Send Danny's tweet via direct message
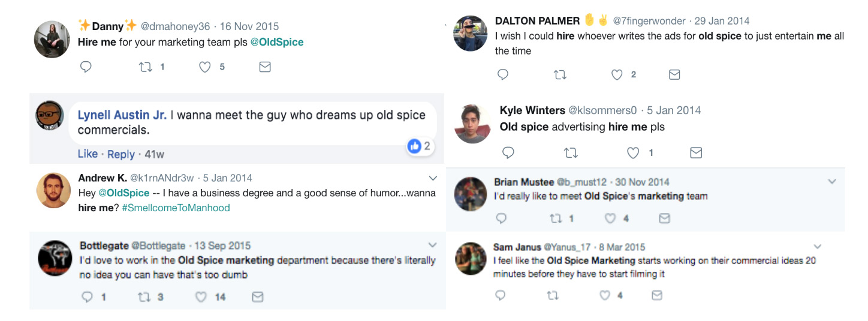This screenshot has width=868, height=321. point(265,67)
